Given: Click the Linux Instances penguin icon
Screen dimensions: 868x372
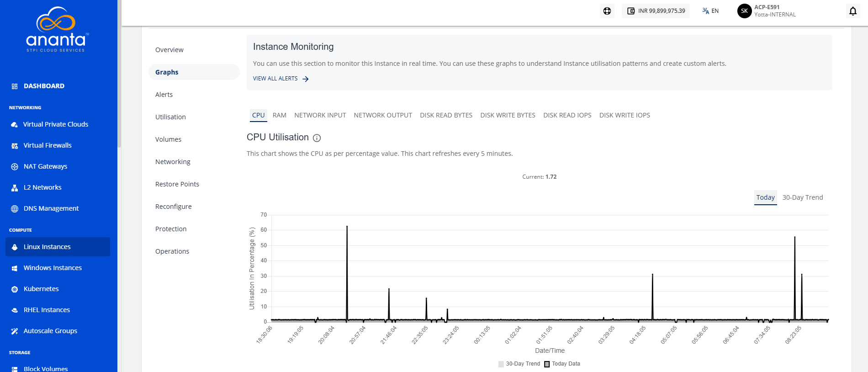Looking at the screenshot, I should click(15, 247).
